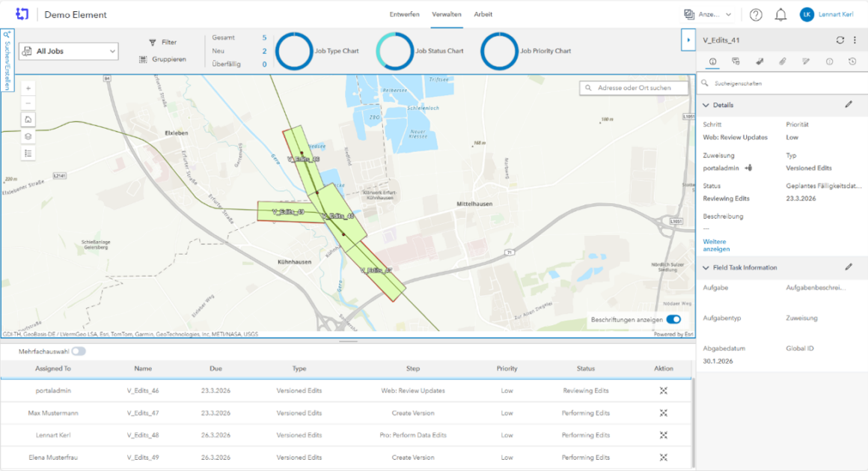Screen dimensions: 868x471
Task: Sort table by Step column header
Action: click(x=413, y=368)
